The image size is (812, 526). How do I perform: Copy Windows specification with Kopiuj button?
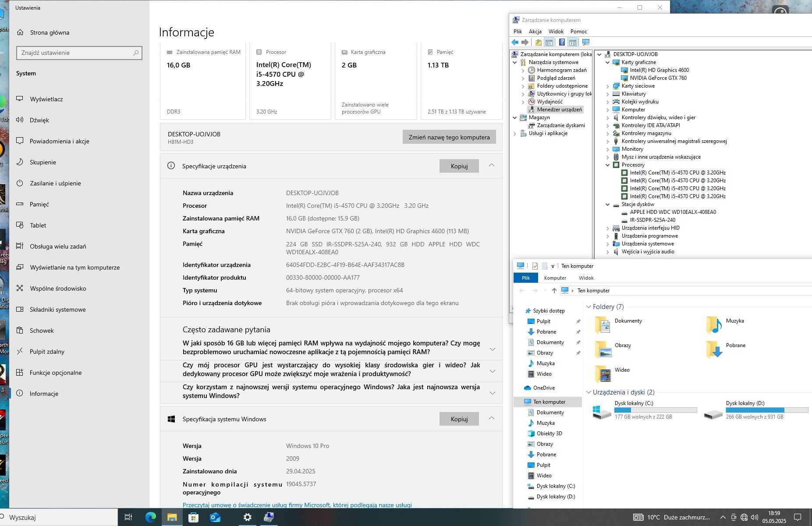pos(459,419)
